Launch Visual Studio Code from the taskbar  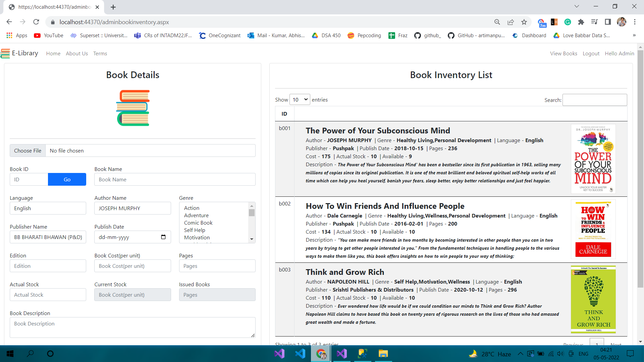[300, 354]
